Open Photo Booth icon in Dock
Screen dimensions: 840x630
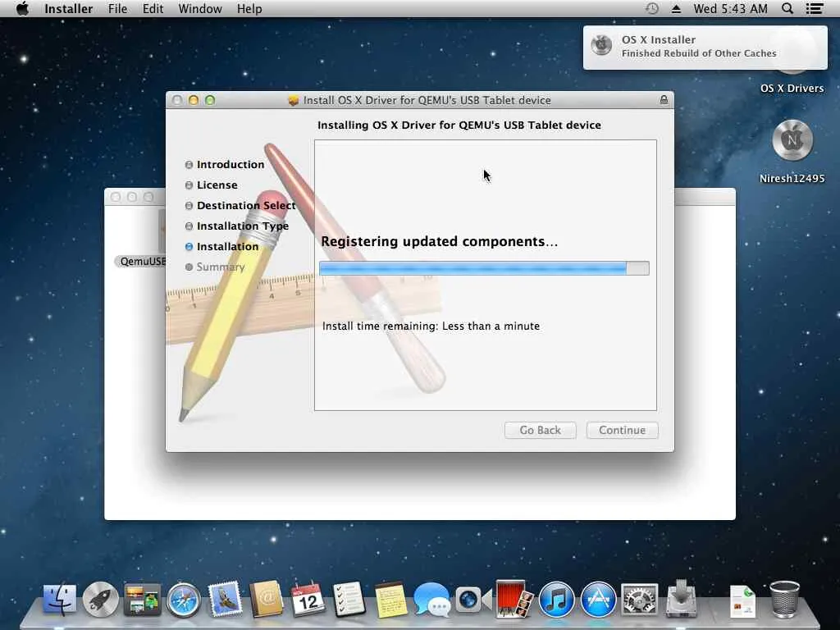coord(514,599)
